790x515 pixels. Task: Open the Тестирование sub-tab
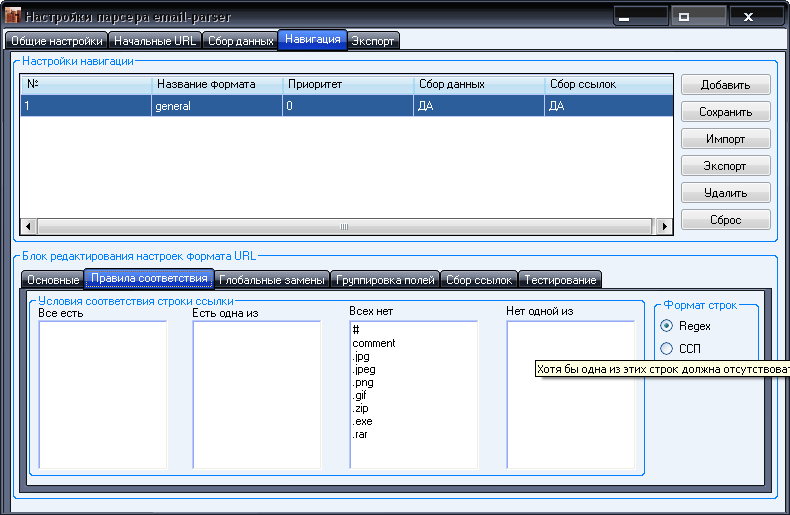click(x=561, y=280)
